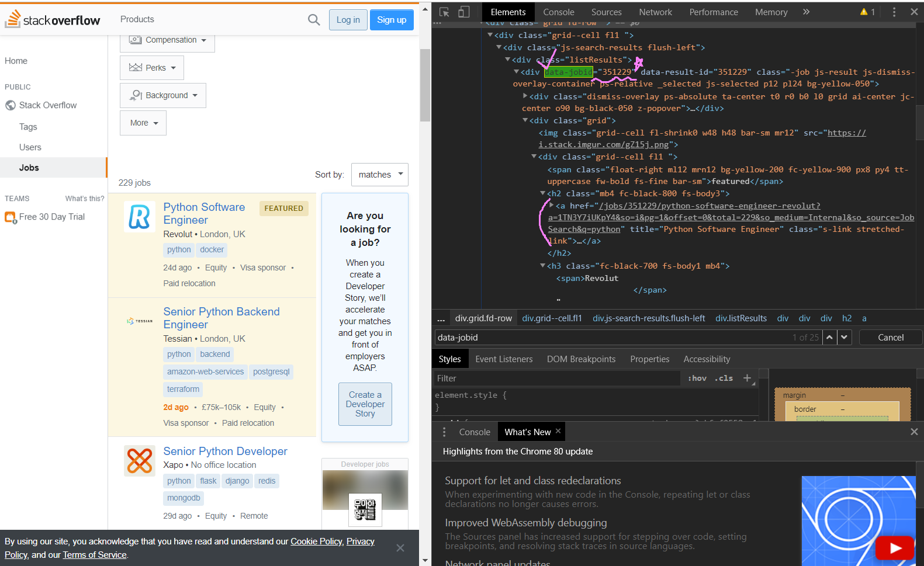
Task: Open the More filters dropdown
Action: (x=143, y=123)
